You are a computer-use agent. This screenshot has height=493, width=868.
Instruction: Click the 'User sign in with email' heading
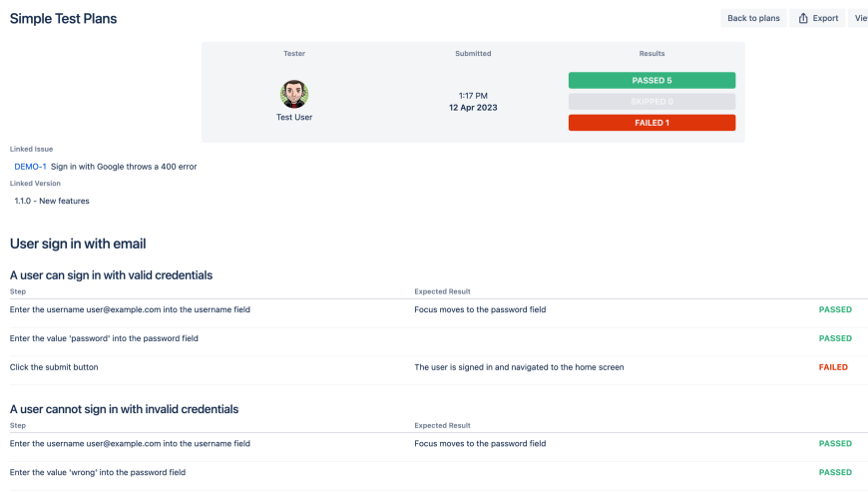[78, 244]
